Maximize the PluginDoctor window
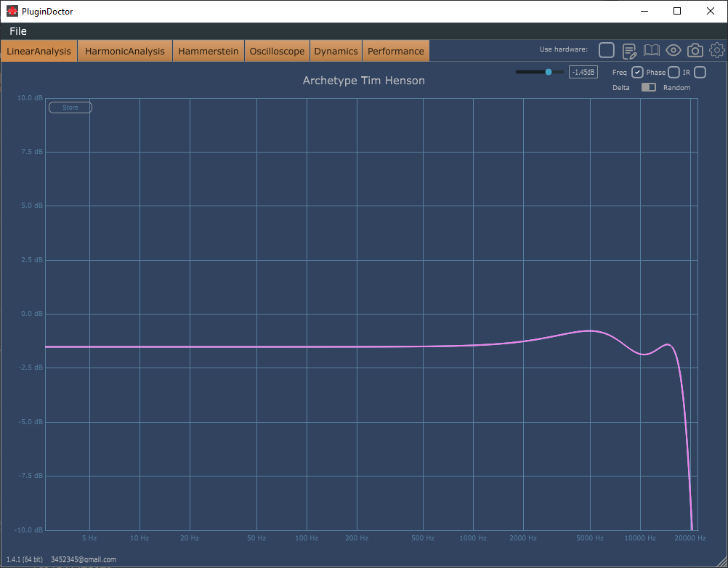The width and height of the screenshot is (728, 568). click(x=677, y=11)
